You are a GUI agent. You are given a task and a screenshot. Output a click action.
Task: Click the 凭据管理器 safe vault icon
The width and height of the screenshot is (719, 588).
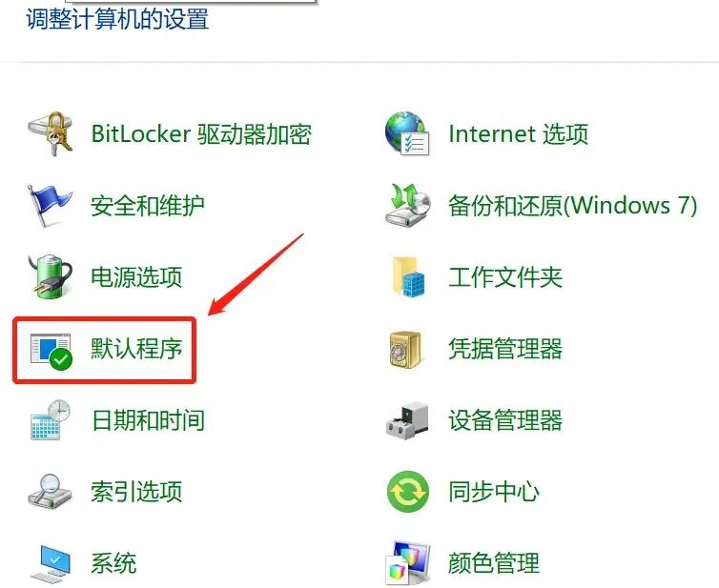point(405,349)
